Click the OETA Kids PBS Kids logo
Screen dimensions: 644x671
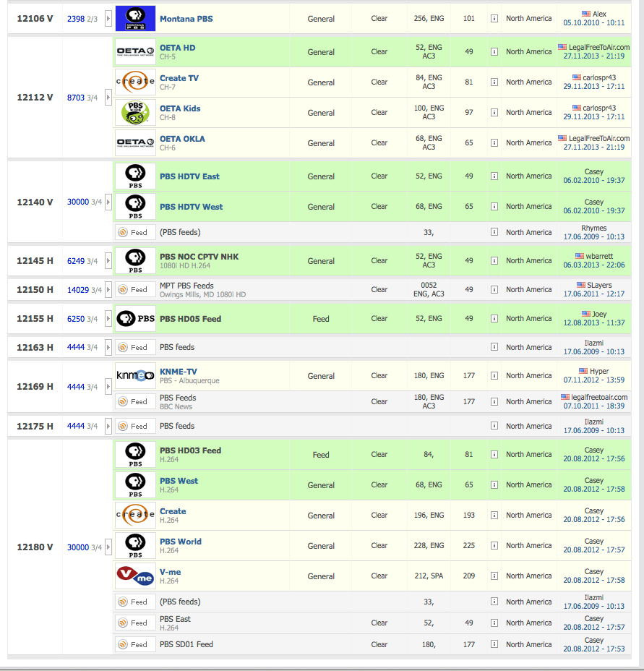click(135, 113)
